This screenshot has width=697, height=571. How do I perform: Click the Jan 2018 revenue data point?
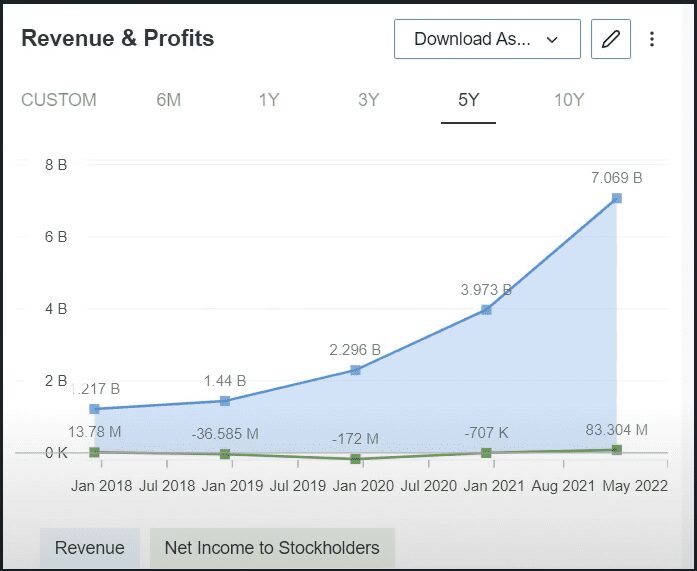click(x=94, y=409)
